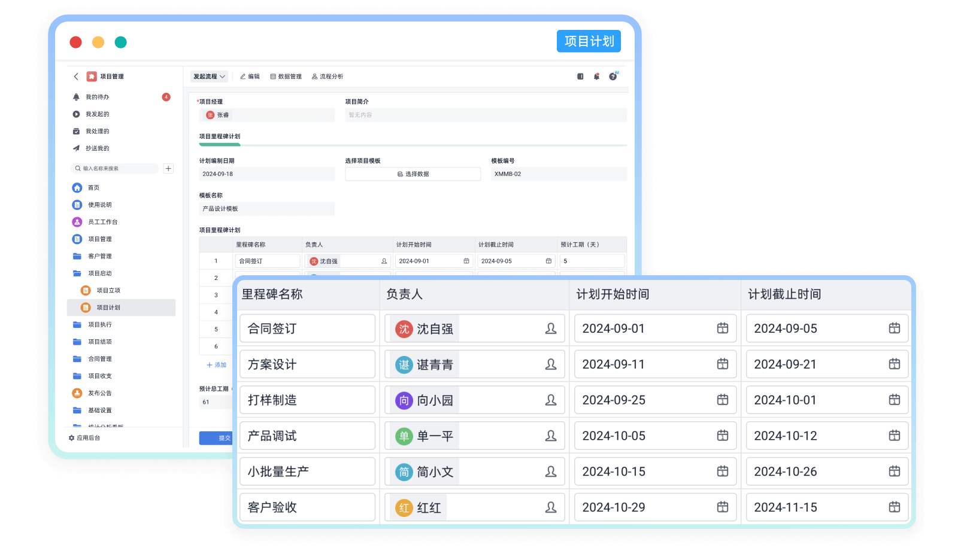This screenshot has height=560, width=958.
Task: Click the 首页 home icon in sidebar
Action: point(77,187)
